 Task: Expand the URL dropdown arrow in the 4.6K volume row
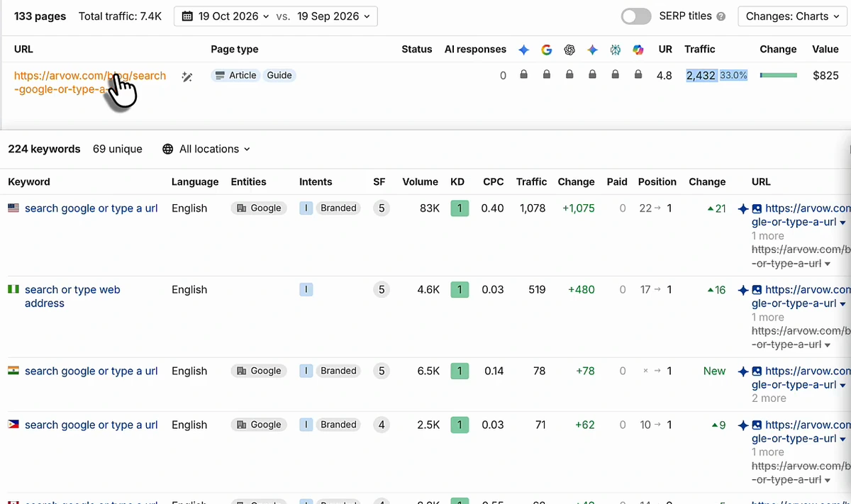842,304
